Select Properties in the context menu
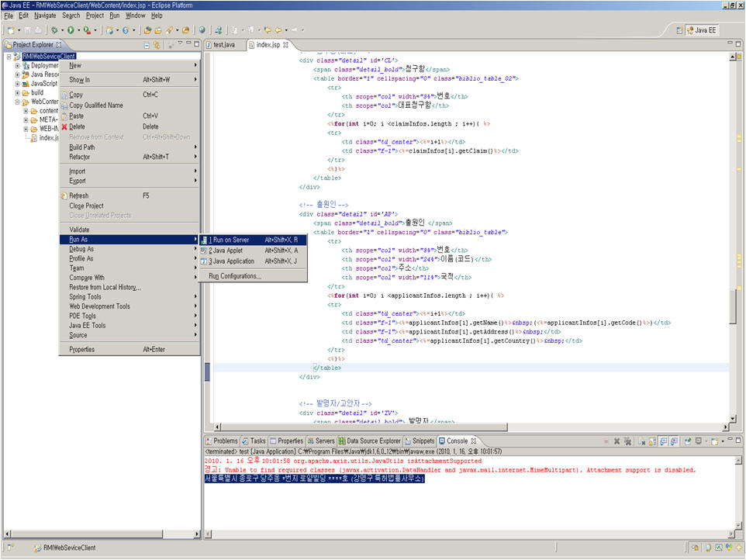Viewport: 746px width, 560px height. 82,350
